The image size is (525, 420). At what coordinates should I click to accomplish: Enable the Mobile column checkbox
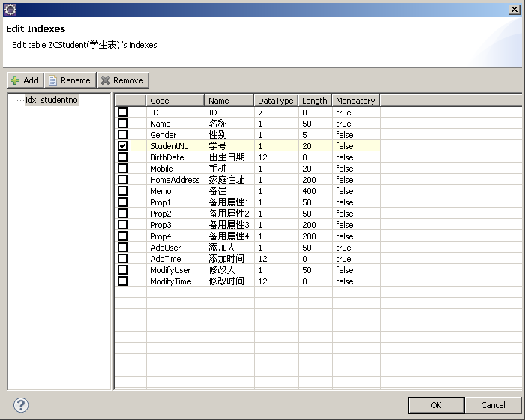point(123,169)
